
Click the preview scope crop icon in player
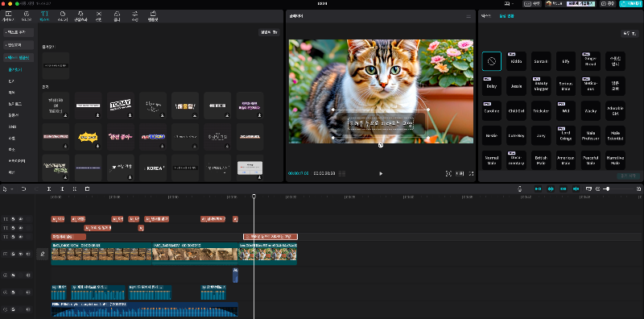coord(448,173)
